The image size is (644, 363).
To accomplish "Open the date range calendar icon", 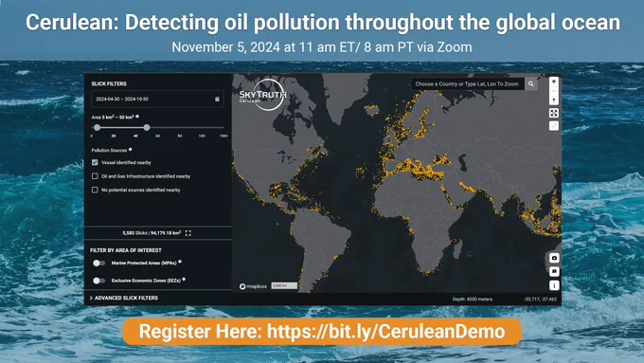I will (217, 100).
